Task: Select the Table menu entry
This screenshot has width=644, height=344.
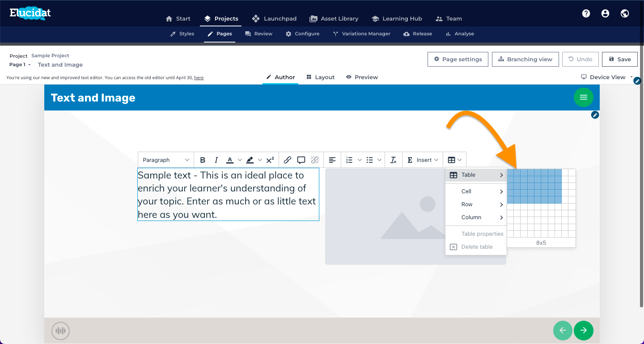Action: pos(476,175)
